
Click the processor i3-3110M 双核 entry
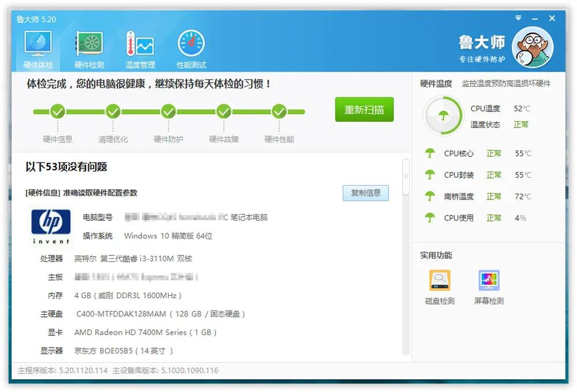pyautogui.click(x=133, y=258)
